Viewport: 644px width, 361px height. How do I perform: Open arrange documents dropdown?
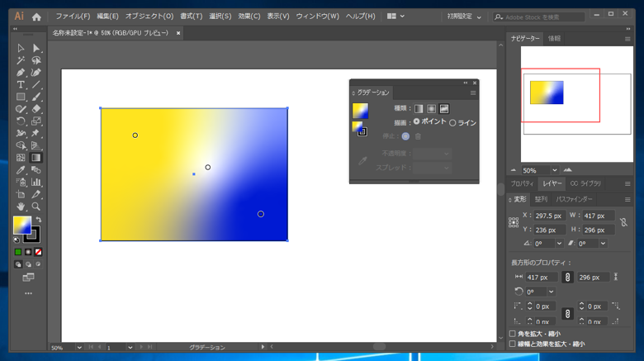[x=395, y=16]
